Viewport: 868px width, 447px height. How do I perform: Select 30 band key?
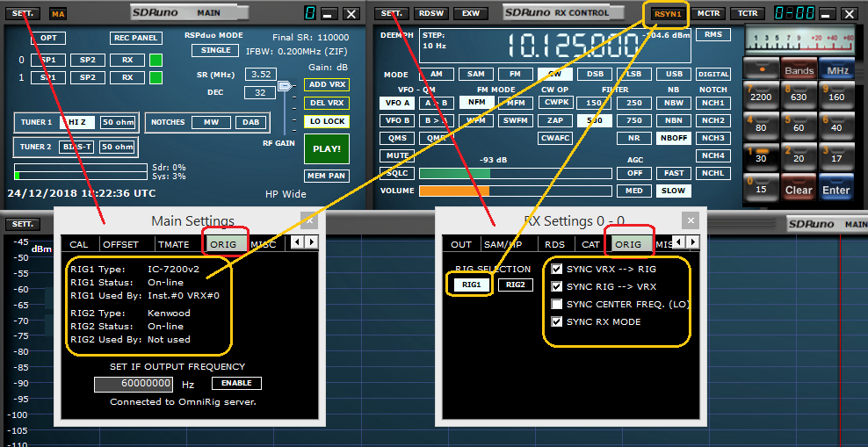coord(761,155)
